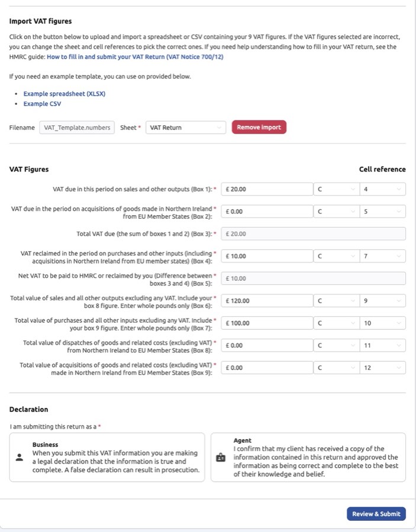Open the Example spreadsheet (XLSX) link
Image resolution: width=416 pixels, height=532 pixels.
coord(64,93)
